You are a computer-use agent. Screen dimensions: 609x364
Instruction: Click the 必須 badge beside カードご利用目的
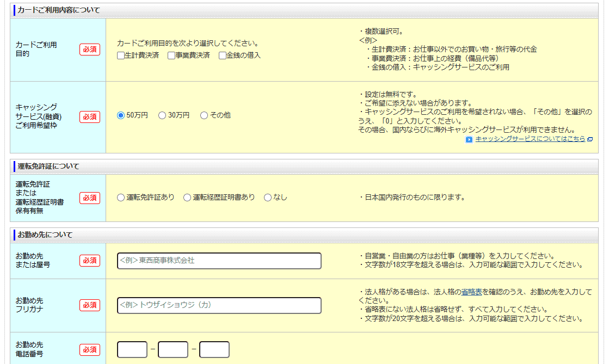click(90, 49)
